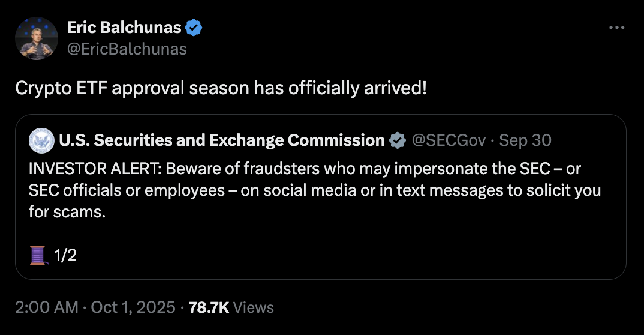
Task: Open the @EricBalchunas handle link
Action: (127, 49)
